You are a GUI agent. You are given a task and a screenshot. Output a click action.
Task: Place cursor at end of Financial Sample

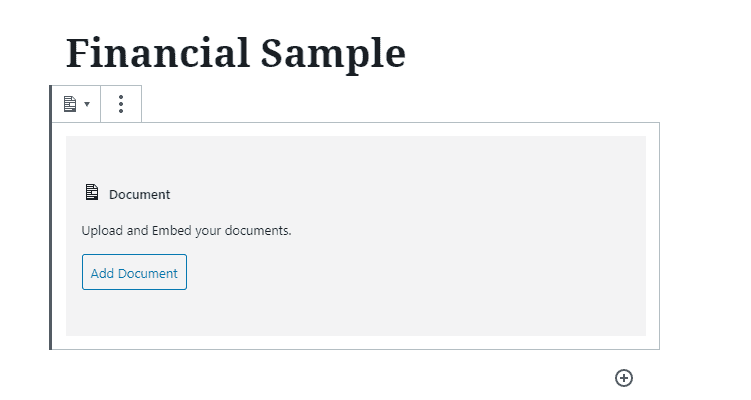pos(405,54)
